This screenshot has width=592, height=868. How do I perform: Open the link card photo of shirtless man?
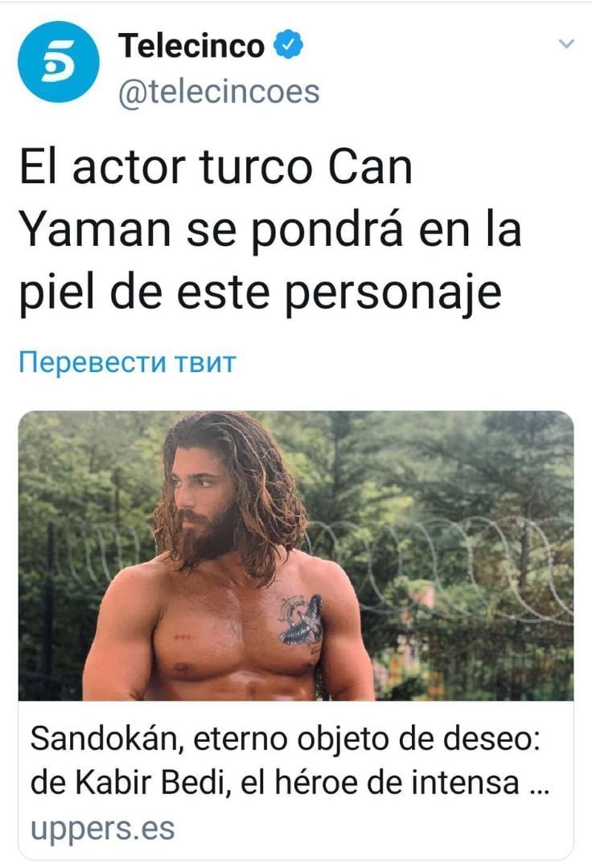coord(296,555)
